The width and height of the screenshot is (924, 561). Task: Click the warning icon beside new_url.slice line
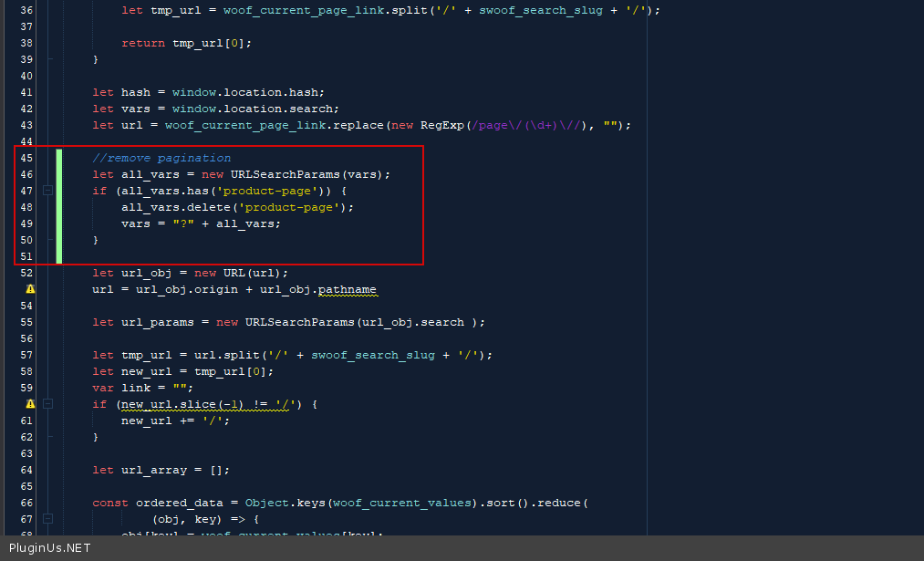coord(30,404)
